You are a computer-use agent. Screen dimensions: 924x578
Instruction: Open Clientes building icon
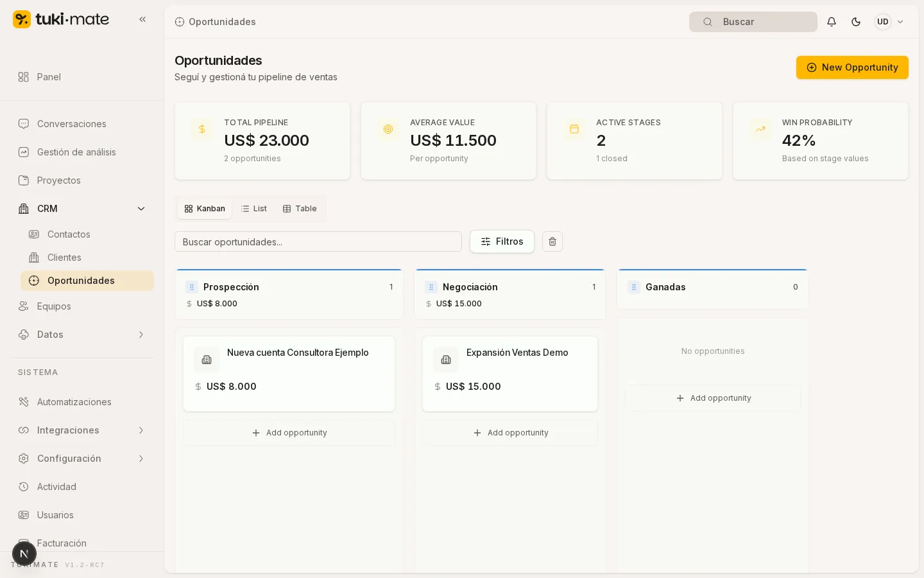[x=34, y=258]
